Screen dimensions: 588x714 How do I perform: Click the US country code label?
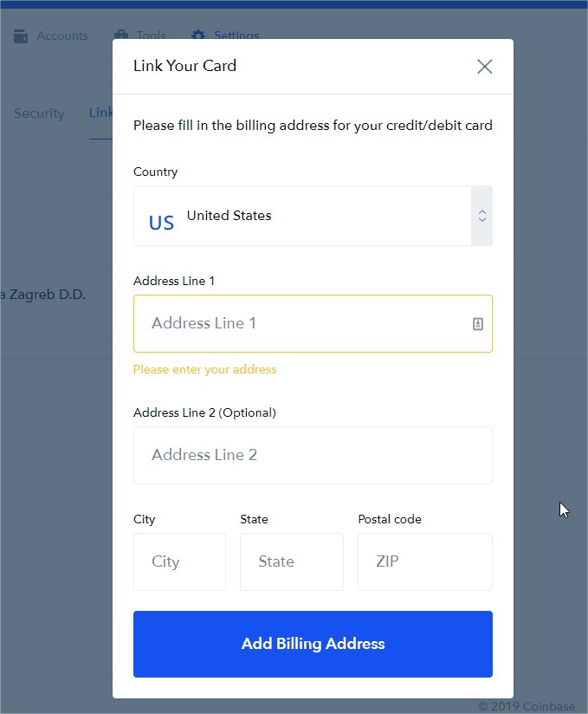(x=161, y=223)
